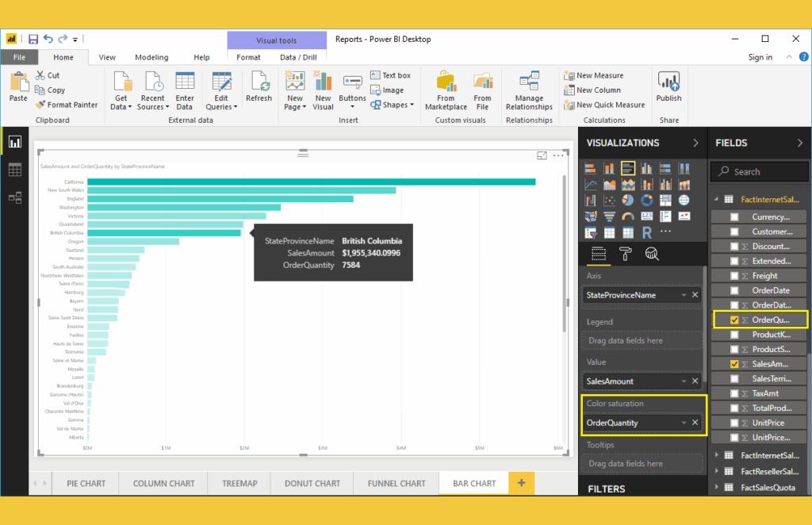This screenshot has width=812, height=525.
Task: Open the SalesAmount field dropdown arrow
Action: (x=684, y=381)
